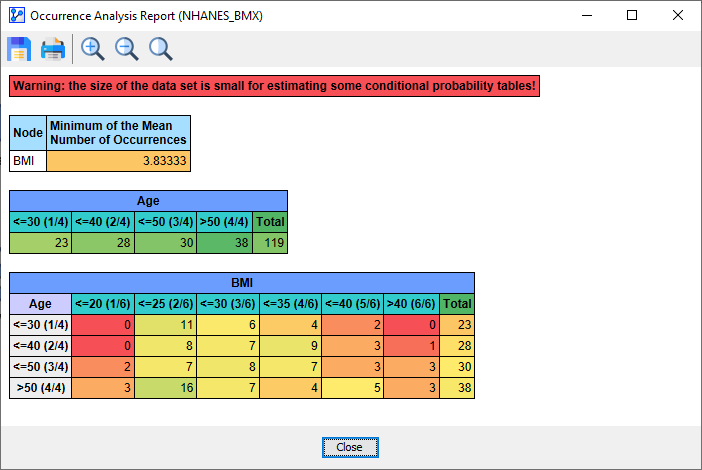Image resolution: width=702 pixels, height=470 pixels.
Task: Select the 3.83333 minimum occurrences value
Action: point(119,161)
